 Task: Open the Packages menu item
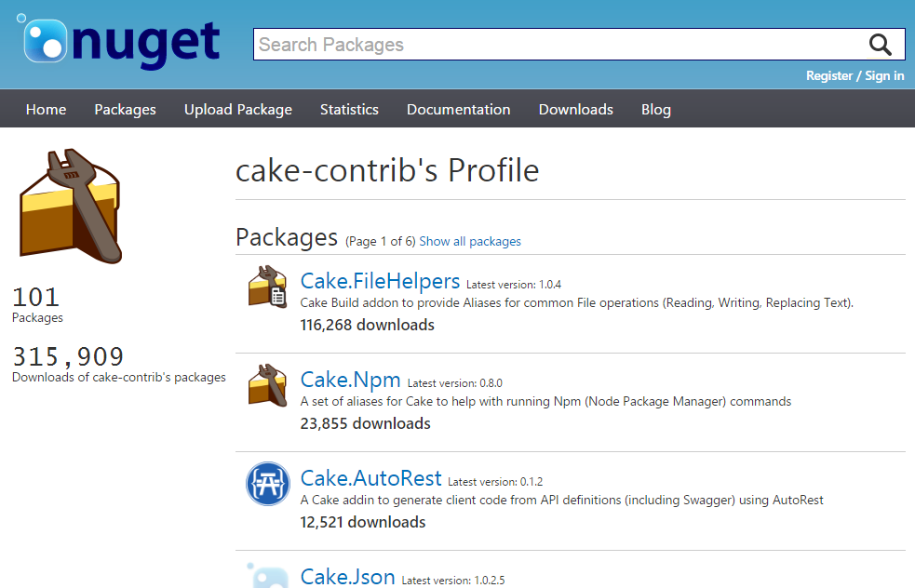(125, 109)
